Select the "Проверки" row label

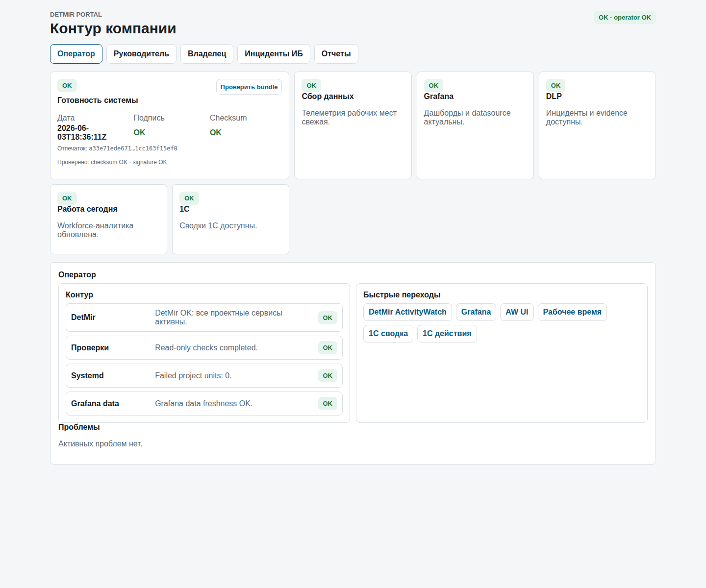pos(90,348)
